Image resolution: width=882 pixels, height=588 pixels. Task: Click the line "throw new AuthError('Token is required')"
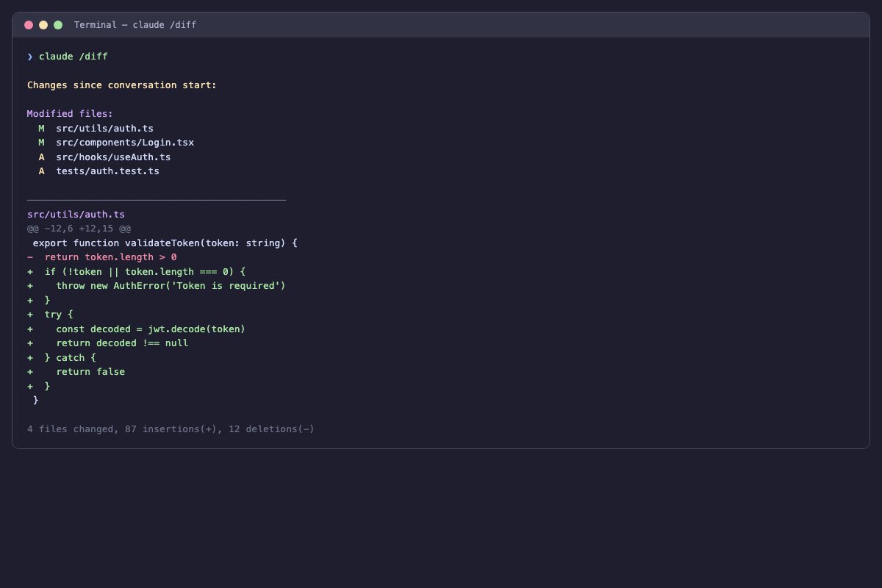click(x=157, y=286)
